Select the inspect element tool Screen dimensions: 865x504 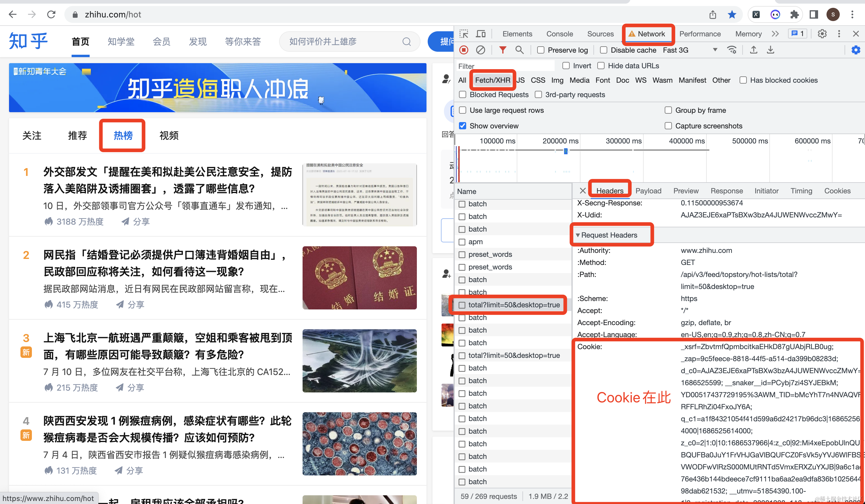click(x=464, y=34)
